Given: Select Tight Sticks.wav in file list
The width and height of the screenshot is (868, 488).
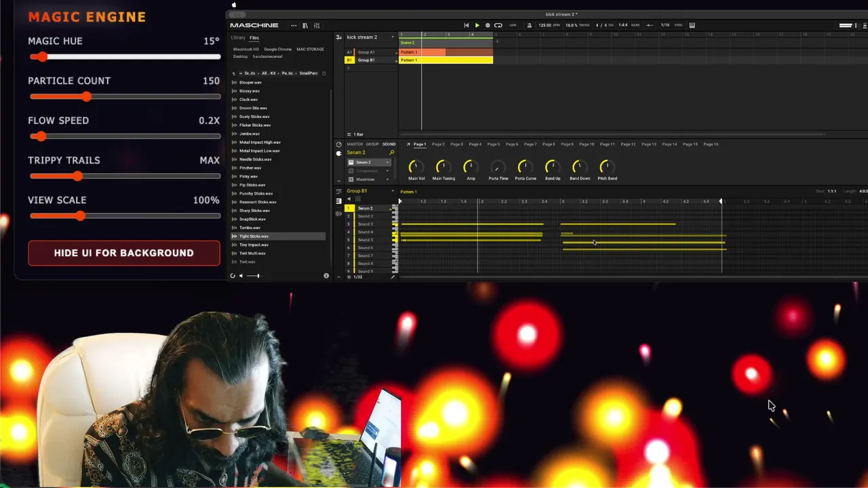Looking at the screenshot, I should point(278,236).
